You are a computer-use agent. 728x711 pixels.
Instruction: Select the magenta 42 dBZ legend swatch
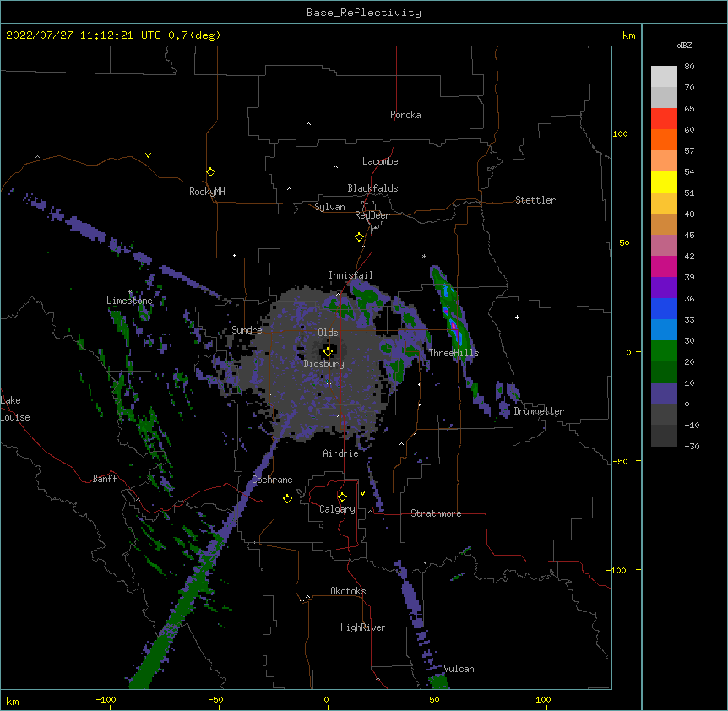(x=664, y=266)
